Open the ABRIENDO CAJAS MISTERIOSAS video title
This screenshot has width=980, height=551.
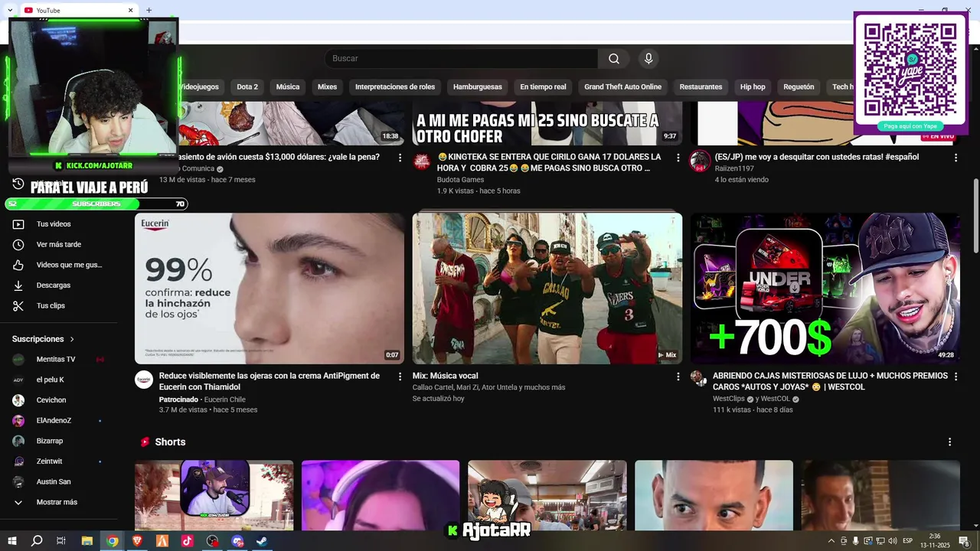[x=830, y=381]
